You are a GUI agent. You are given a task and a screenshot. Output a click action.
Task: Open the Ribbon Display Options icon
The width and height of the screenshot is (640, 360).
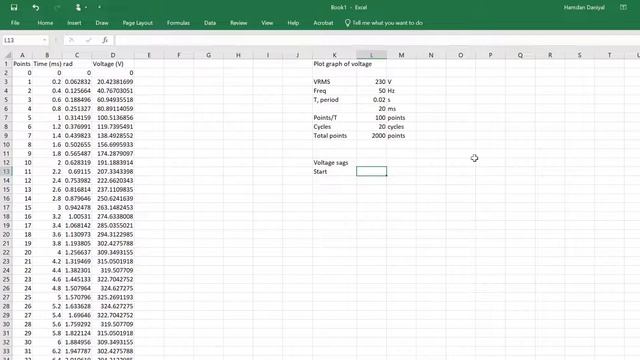(623, 7)
